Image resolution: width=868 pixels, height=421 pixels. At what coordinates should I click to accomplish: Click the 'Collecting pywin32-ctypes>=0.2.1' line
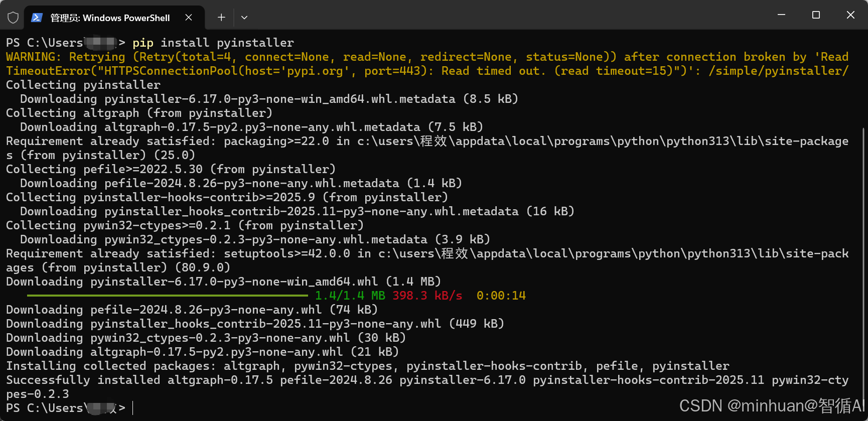[x=185, y=225]
